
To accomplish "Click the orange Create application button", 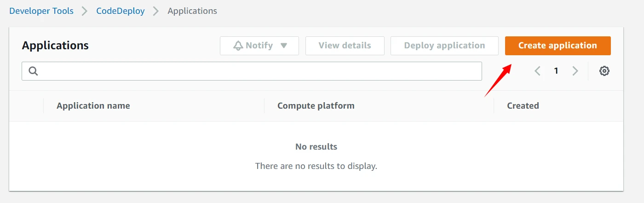I will (x=558, y=46).
